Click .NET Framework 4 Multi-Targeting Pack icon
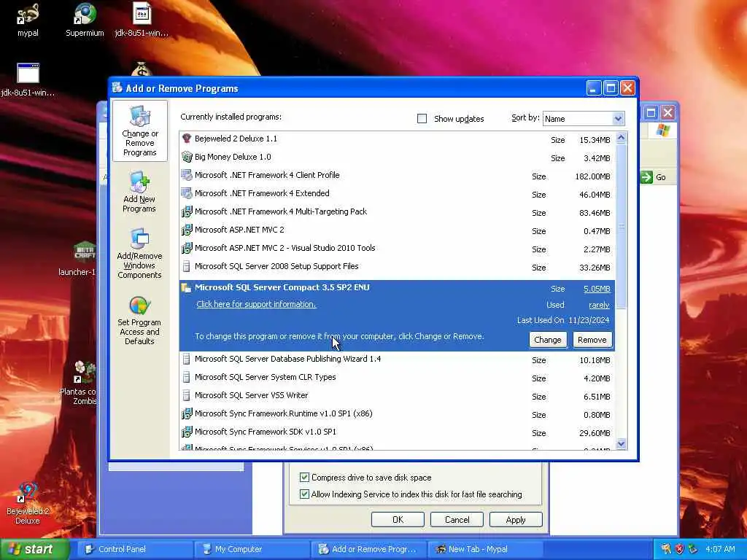 pyautogui.click(x=187, y=211)
